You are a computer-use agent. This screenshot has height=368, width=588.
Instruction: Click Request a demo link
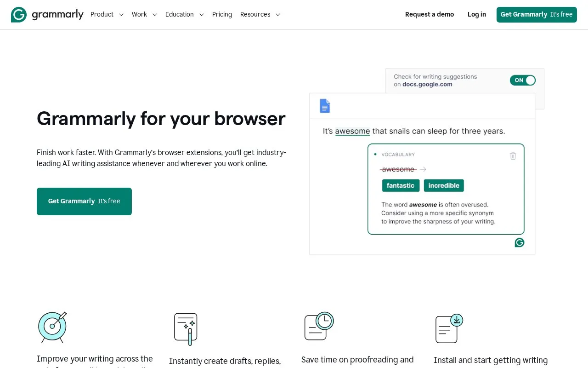point(430,14)
